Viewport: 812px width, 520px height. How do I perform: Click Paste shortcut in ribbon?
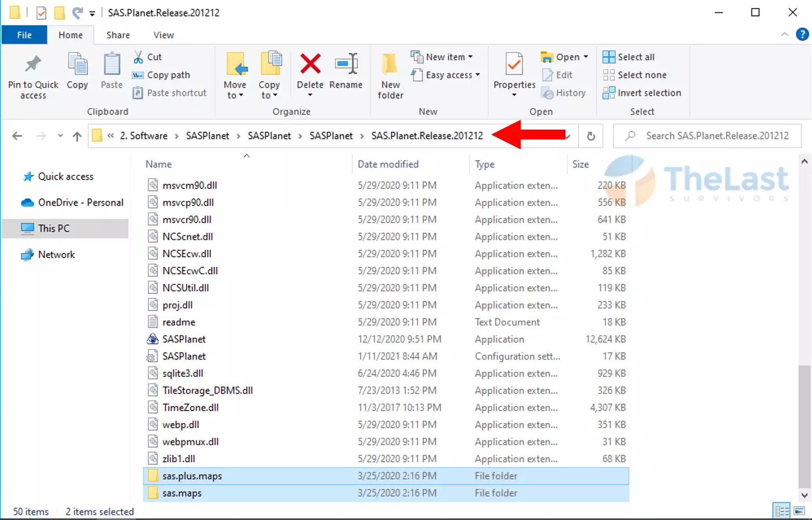click(x=169, y=93)
